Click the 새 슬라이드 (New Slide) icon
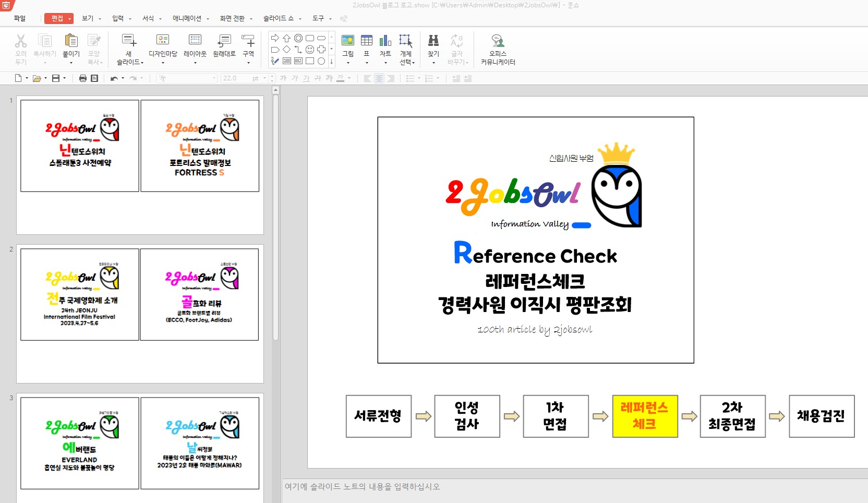This screenshot has width=868, height=503. click(x=129, y=41)
